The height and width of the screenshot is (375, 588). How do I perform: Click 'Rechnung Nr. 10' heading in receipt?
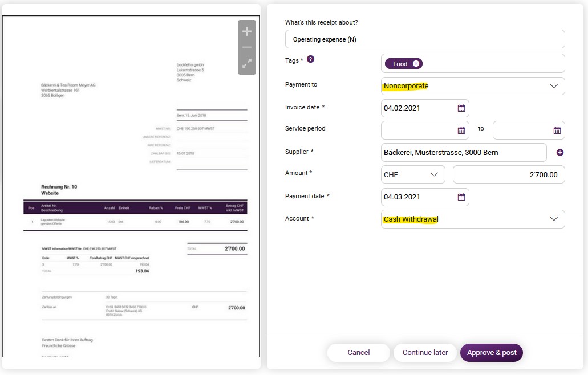tap(59, 186)
